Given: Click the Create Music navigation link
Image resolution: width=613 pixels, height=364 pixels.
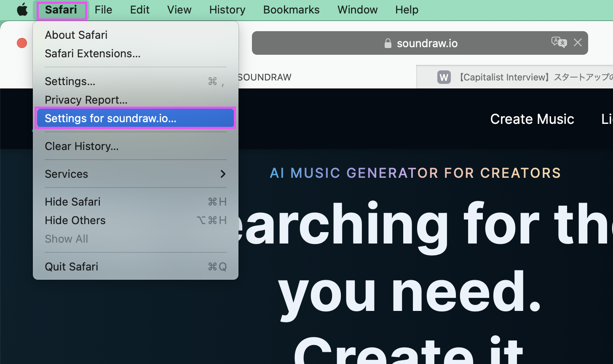Looking at the screenshot, I should click(x=532, y=119).
